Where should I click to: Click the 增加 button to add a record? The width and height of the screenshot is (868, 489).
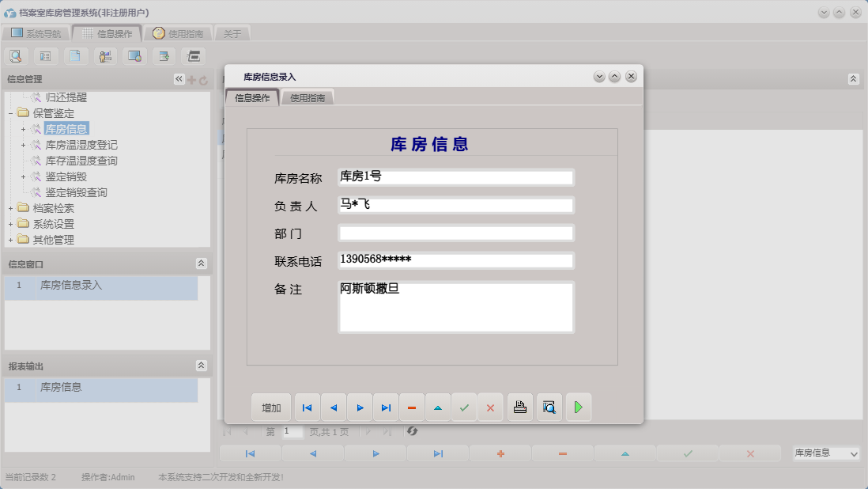(271, 407)
